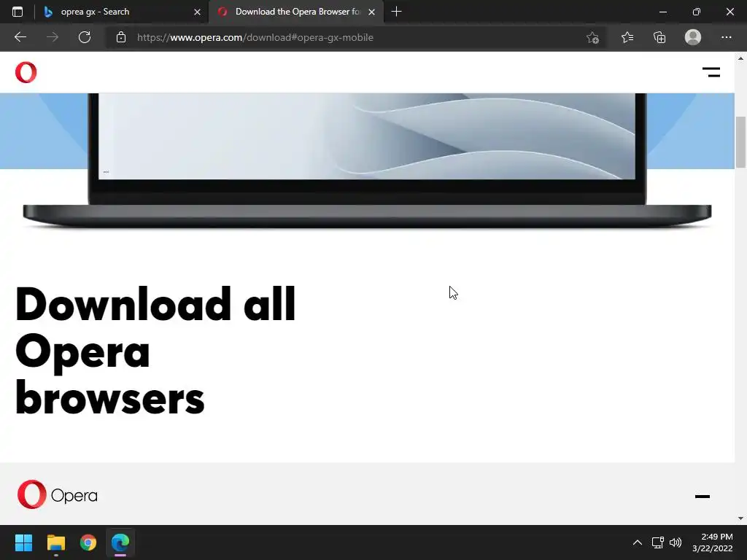Screen dimensions: 747x560
Task: Click the page scrollbar thumb
Action: coord(740,142)
